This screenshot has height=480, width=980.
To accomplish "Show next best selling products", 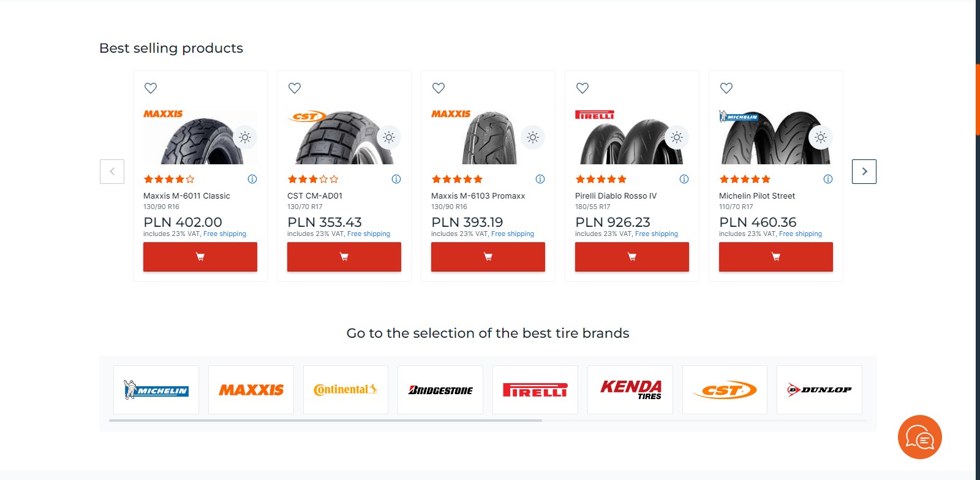I will click(x=864, y=172).
